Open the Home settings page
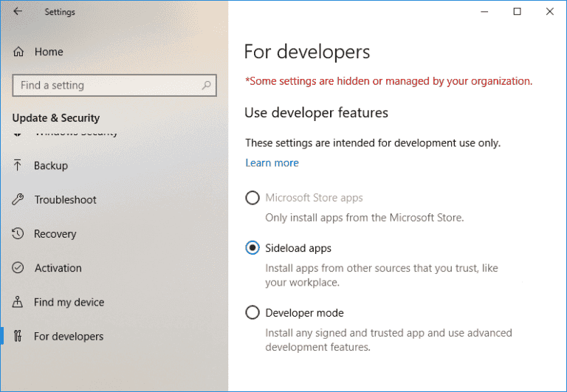 point(49,52)
